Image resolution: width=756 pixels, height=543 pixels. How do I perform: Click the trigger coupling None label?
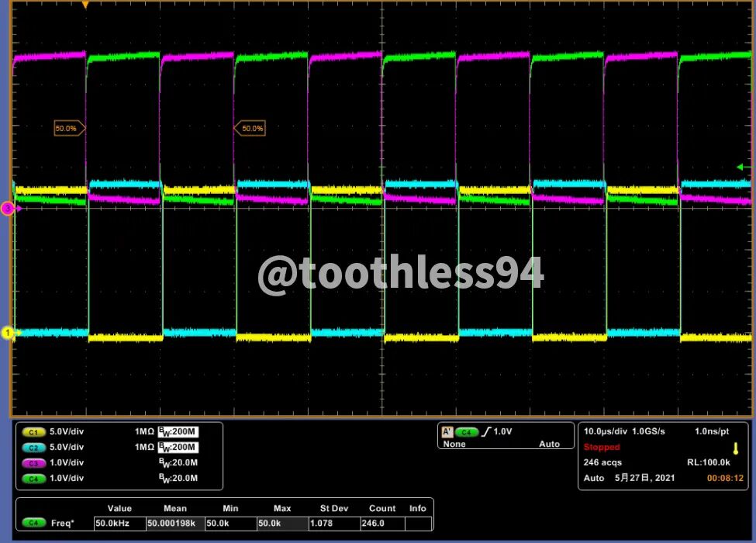(454, 444)
